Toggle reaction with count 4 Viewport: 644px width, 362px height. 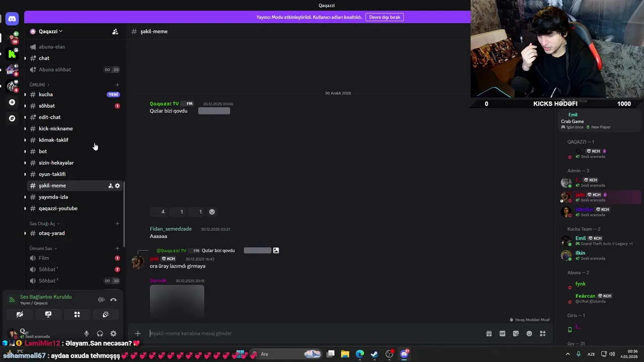point(159,212)
